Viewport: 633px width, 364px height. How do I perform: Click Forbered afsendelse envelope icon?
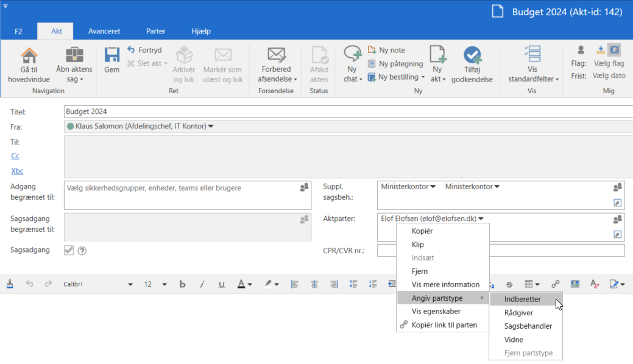(x=277, y=55)
